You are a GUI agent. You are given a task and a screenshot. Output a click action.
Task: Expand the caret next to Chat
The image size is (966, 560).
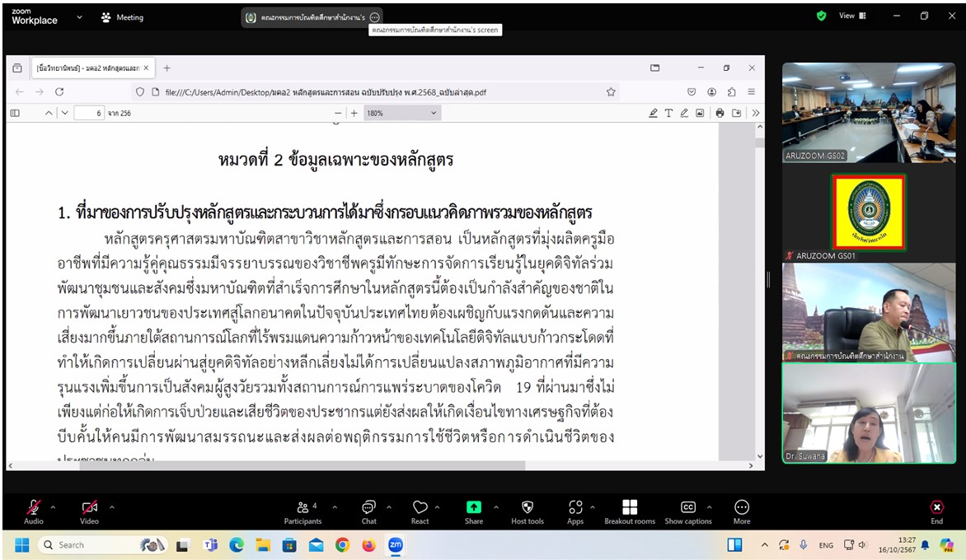tap(389, 507)
